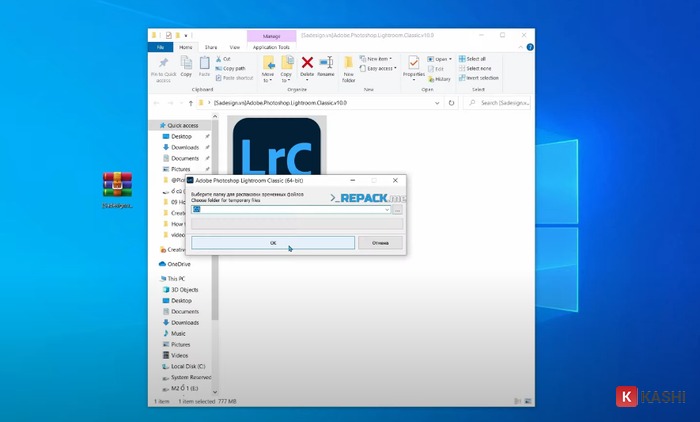The image size is (700, 422).
Task: Click Select all in the ribbon
Action: coord(475,59)
